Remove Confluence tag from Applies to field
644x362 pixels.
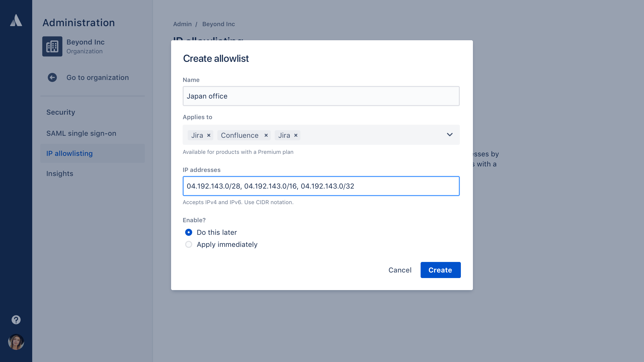click(266, 135)
